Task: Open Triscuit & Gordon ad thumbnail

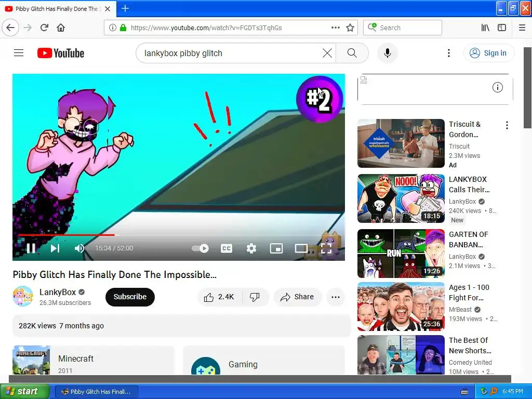Action: coord(401,143)
